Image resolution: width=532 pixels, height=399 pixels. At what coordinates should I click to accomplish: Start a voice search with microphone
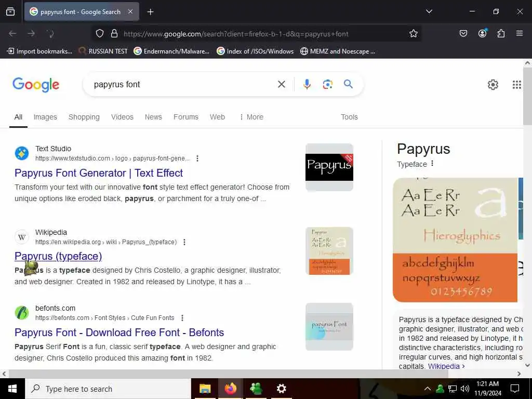[307, 84]
